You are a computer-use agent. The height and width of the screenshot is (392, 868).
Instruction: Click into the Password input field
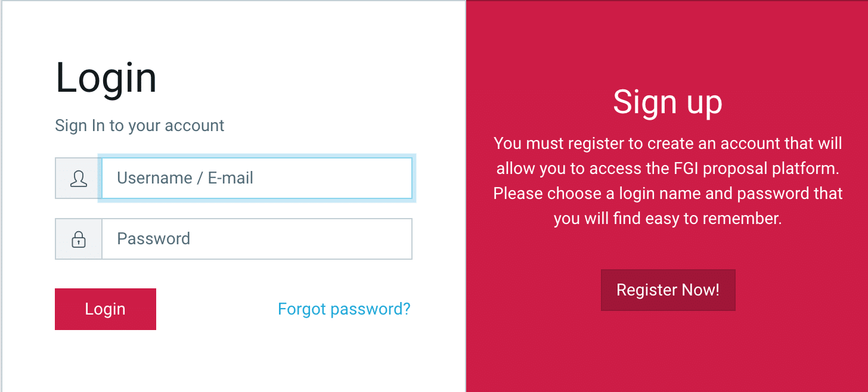pos(256,239)
